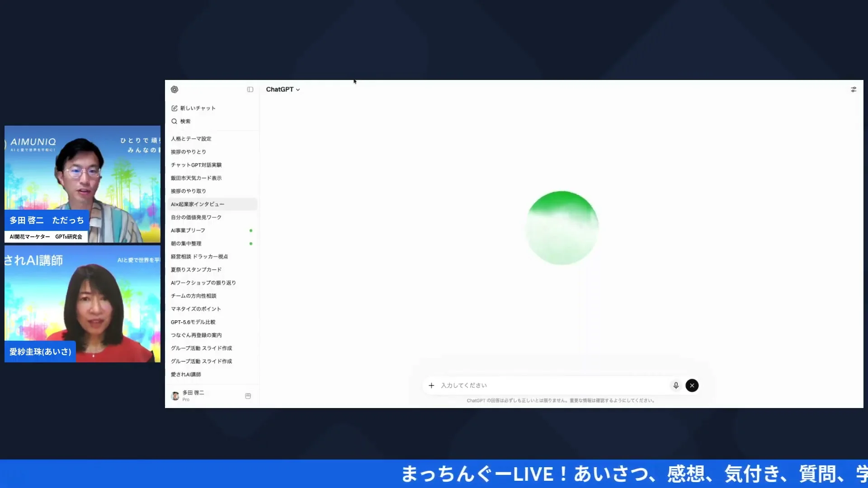Click the 愛紗圭珠(あいさ) webcam video

82,304
